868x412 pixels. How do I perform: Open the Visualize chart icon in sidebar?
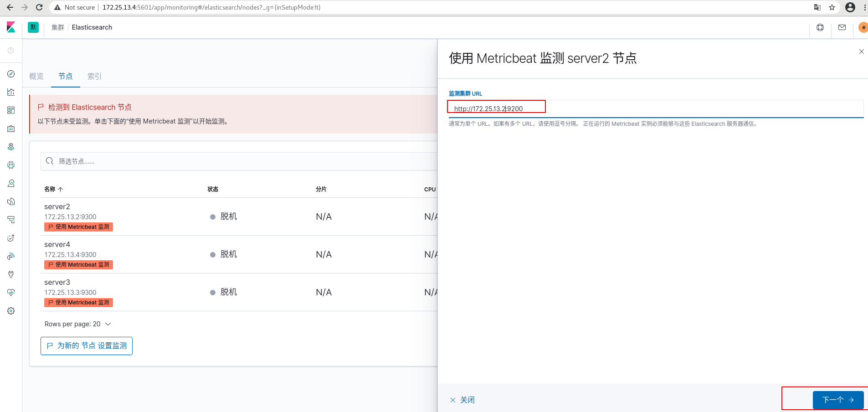(11, 92)
